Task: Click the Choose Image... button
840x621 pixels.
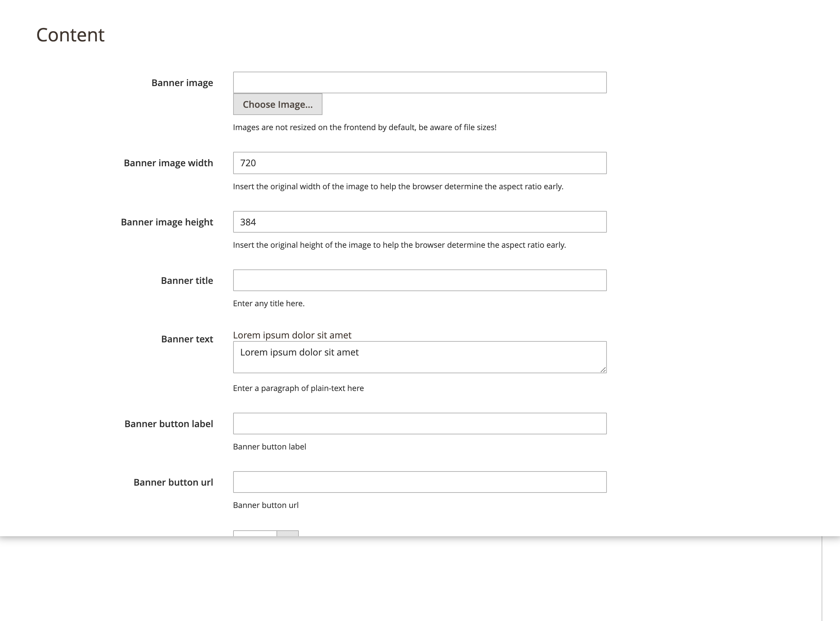Action: [277, 104]
